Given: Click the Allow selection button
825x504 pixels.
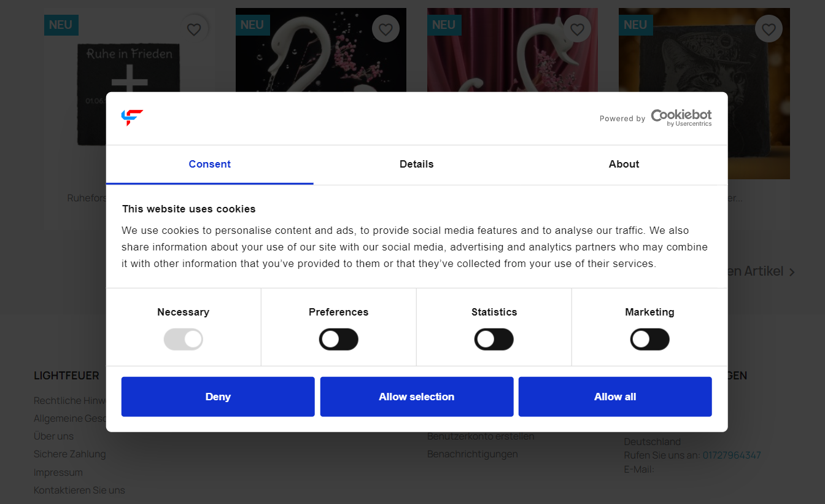Looking at the screenshot, I should tap(417, 397).
